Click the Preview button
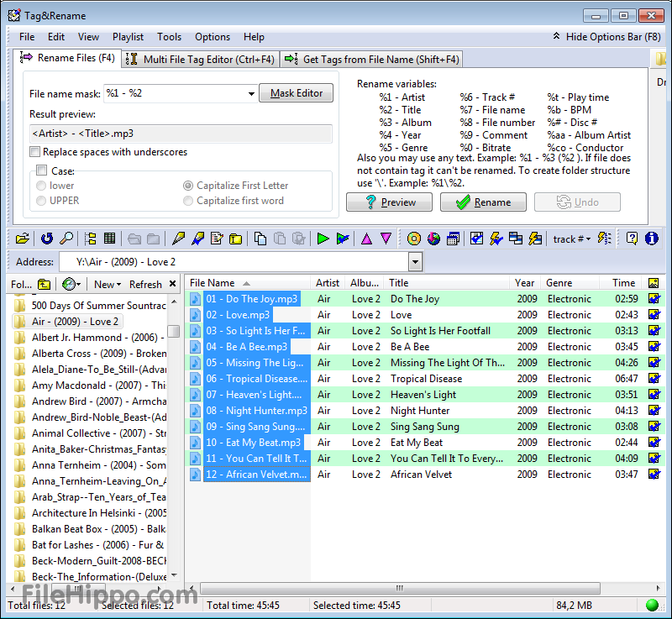Image resolution: width=672 pixels, height=619 pixels. pyautogui.click(x=389, y=202)
